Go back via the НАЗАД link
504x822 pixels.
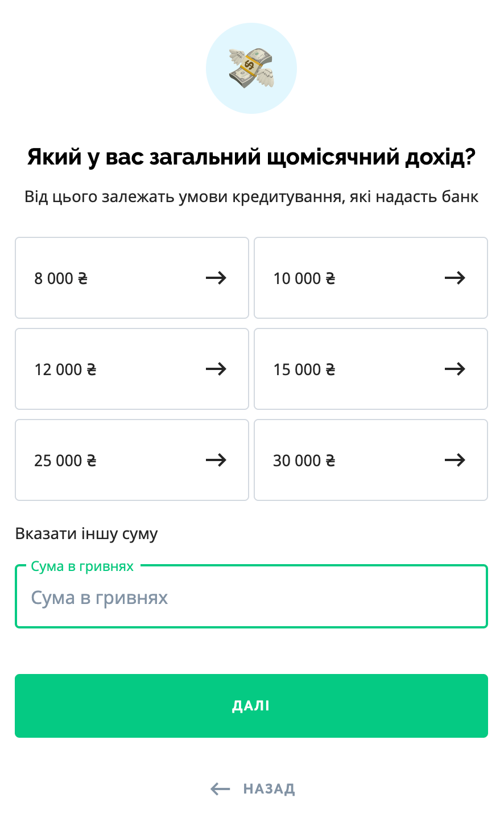click(269, 789)
